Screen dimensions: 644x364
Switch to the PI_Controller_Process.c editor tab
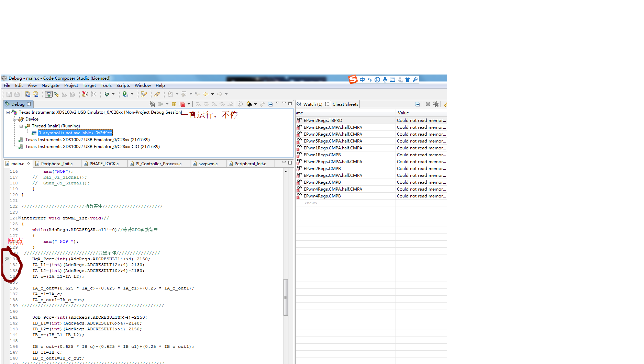pyautogui.click(x=158, y=164)
